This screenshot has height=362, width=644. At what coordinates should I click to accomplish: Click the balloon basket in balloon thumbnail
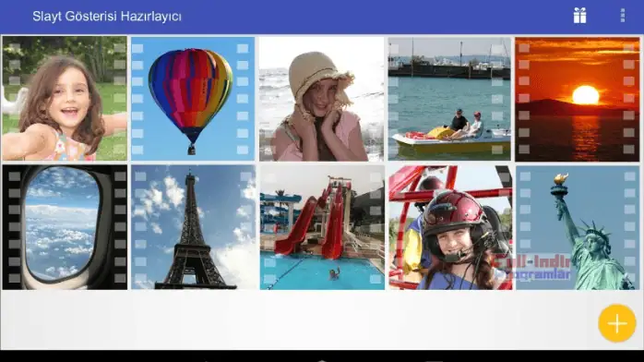tap(191, 150)
